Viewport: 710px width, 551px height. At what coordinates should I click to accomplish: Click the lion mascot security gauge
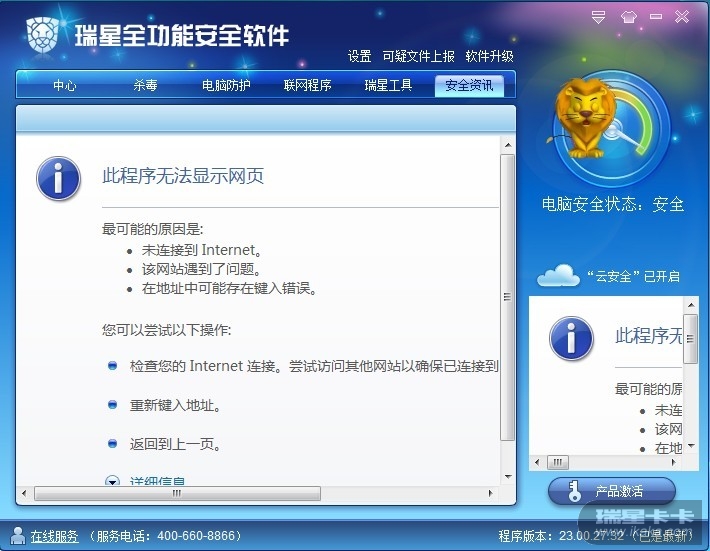611,129
